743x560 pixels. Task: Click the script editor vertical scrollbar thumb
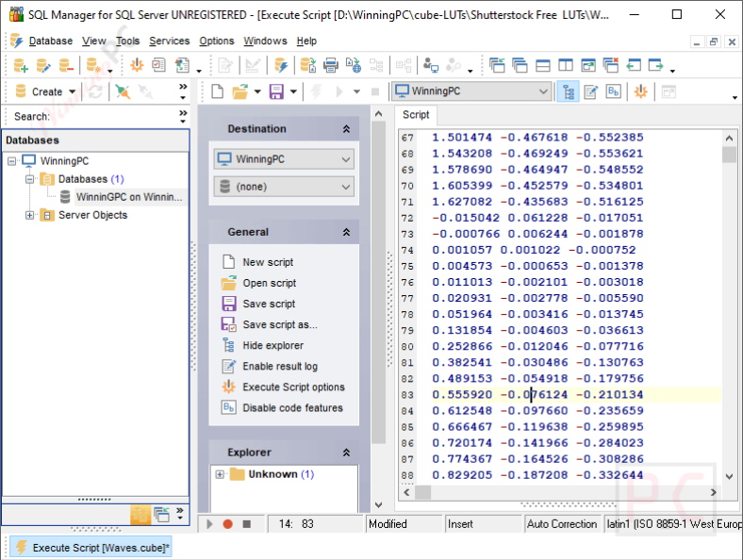tap(729, 155)
